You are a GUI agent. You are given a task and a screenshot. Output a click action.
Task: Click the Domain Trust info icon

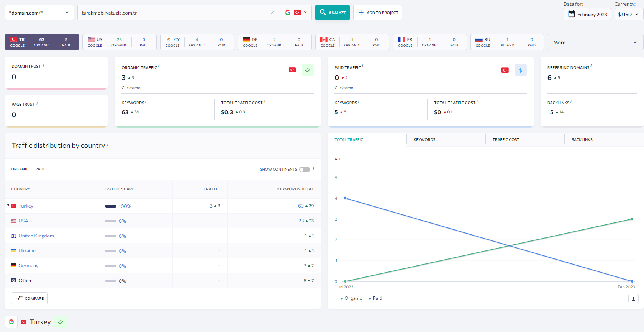43,65
